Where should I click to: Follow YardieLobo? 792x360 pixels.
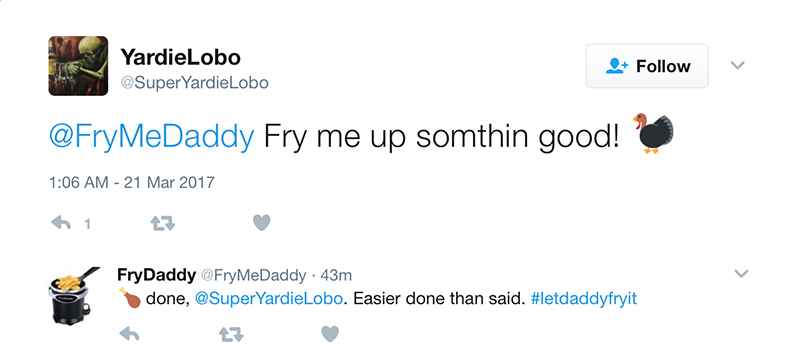[x=647, y=66]
